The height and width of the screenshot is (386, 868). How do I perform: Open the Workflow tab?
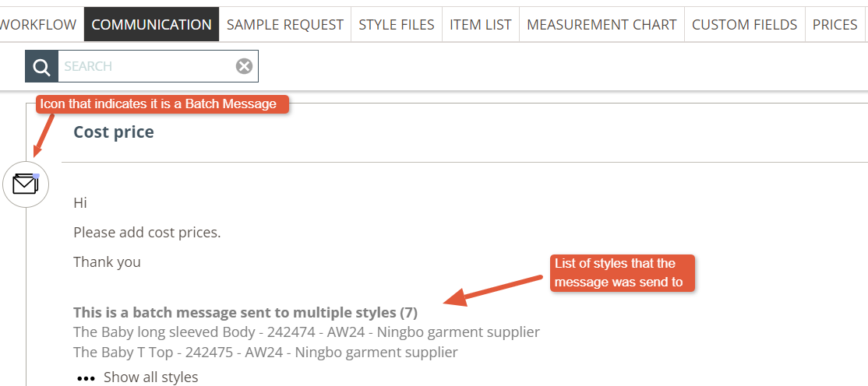click(x=39, y=24)
